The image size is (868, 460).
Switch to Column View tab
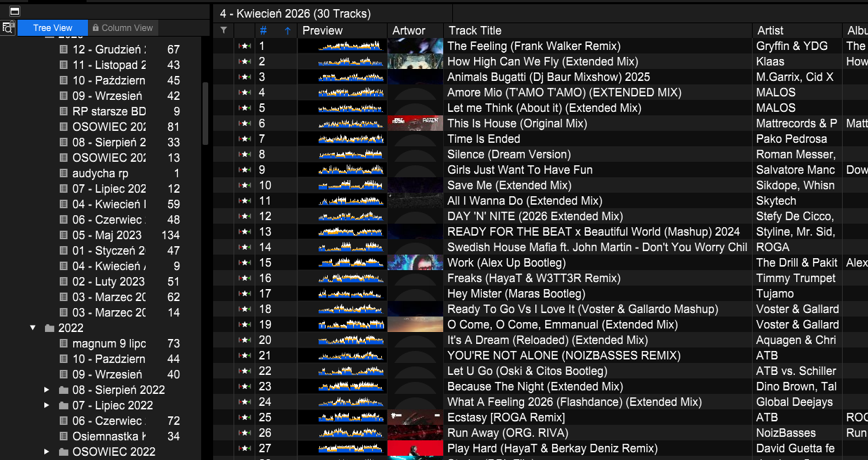122,27
